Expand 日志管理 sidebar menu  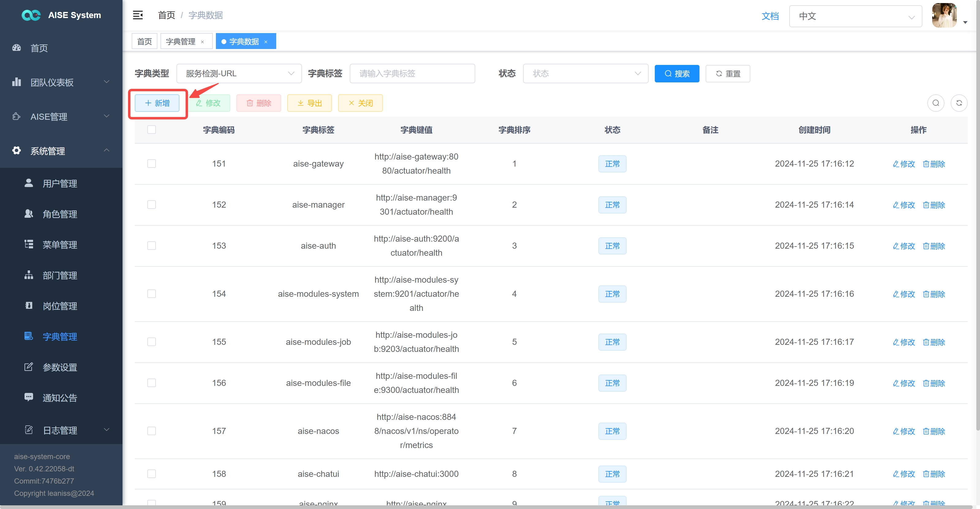click(61, 430)
